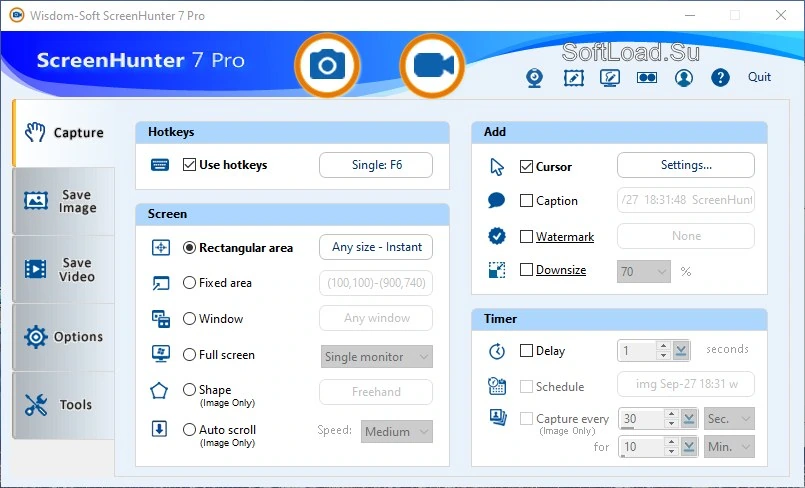This screenshot has width=805, height=488.
Task: Click the orange camera capture image button
Action: (x=327, y=65)
